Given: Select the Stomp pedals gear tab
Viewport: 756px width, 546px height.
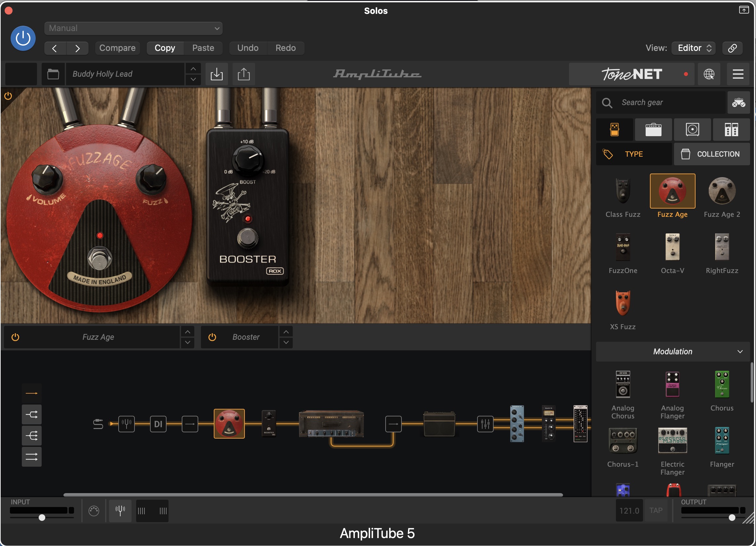Looking at the screenshot, I should tap(614, 130).
